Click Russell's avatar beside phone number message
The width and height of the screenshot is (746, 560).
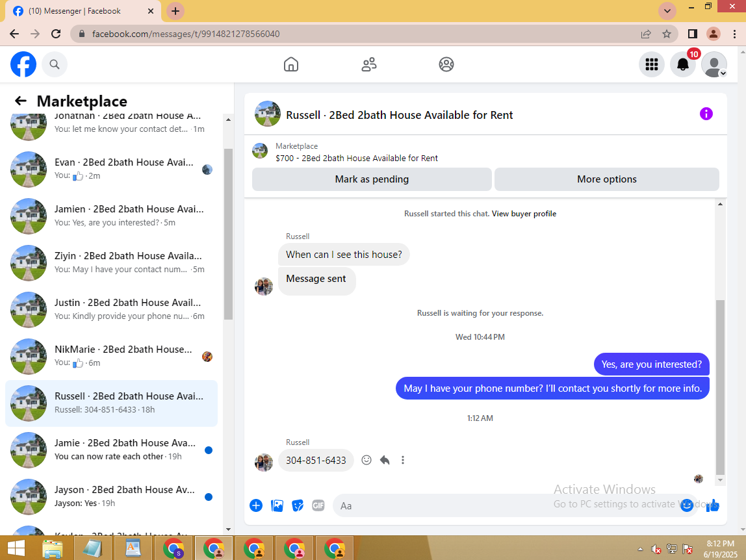264,462
